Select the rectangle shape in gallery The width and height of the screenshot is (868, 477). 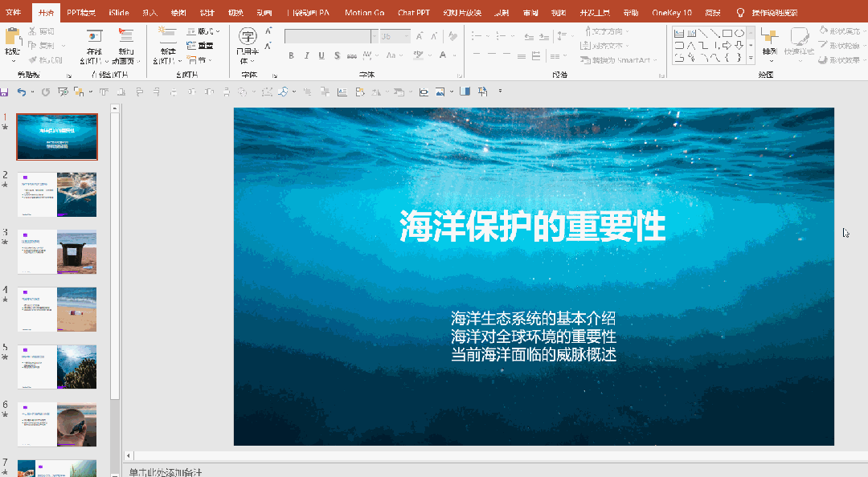pyautogui.click(x=727, y=33)
